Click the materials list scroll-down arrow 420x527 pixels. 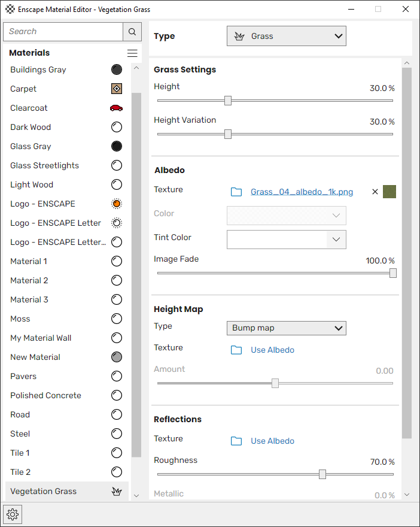[136, 495]
